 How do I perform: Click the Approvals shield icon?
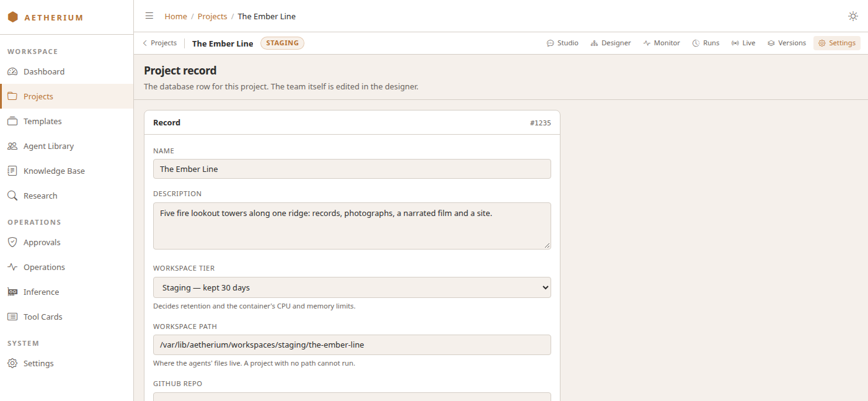coord(12,242)
